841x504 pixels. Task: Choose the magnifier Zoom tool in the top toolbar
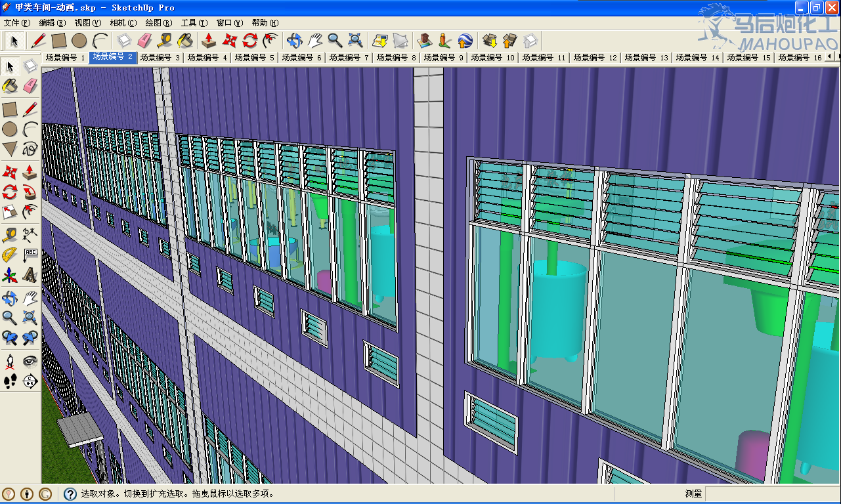335,41
